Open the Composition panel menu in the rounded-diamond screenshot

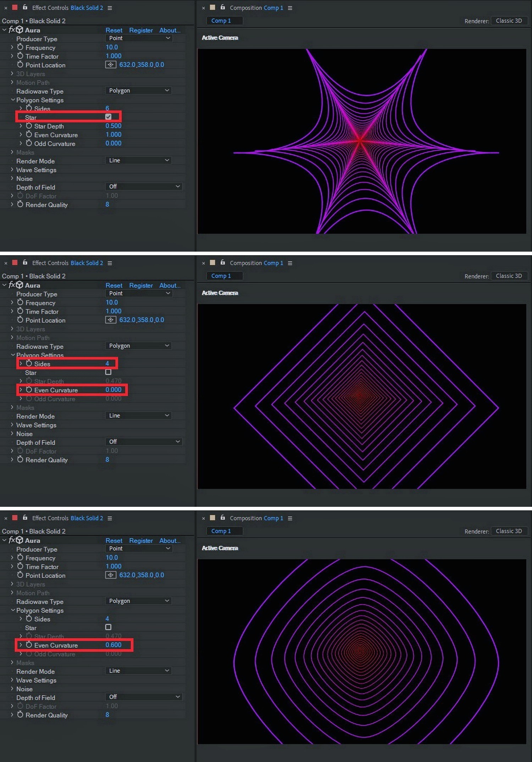click(290, 518)
